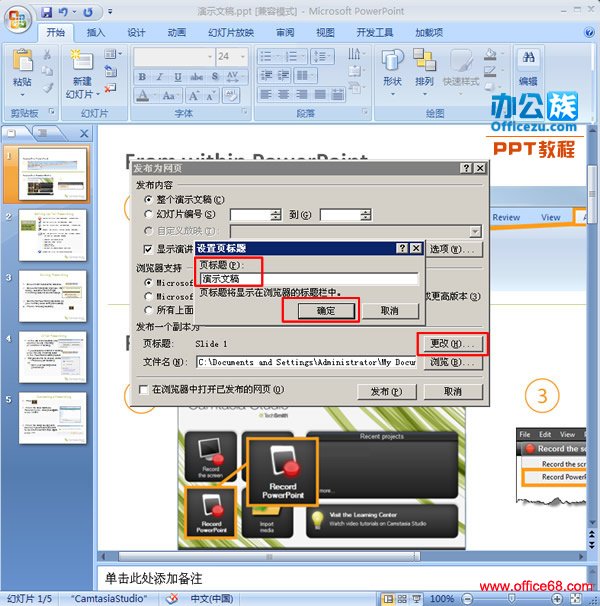Select 幻灯片编号 radio option
The image size is (600, 606).
tap(148, 214)
